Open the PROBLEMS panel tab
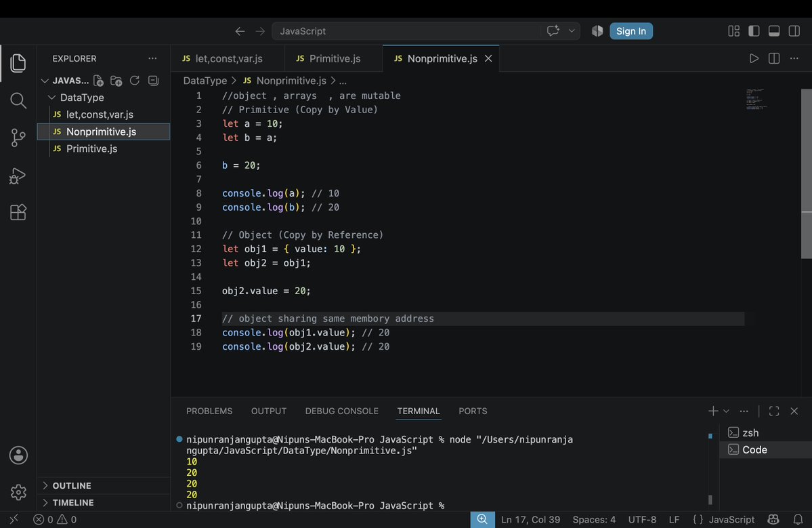The image size is (812, 528). pyautogui.click(x=209, y=411)
